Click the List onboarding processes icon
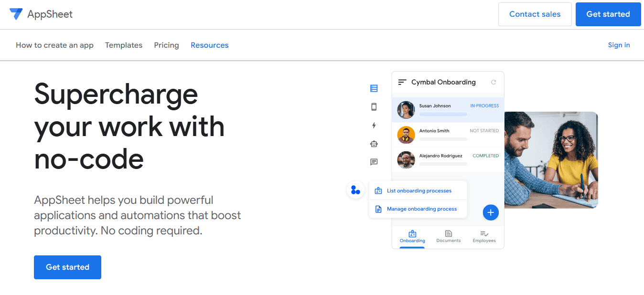This screenshot has height=295, width=644. point(378,191)
